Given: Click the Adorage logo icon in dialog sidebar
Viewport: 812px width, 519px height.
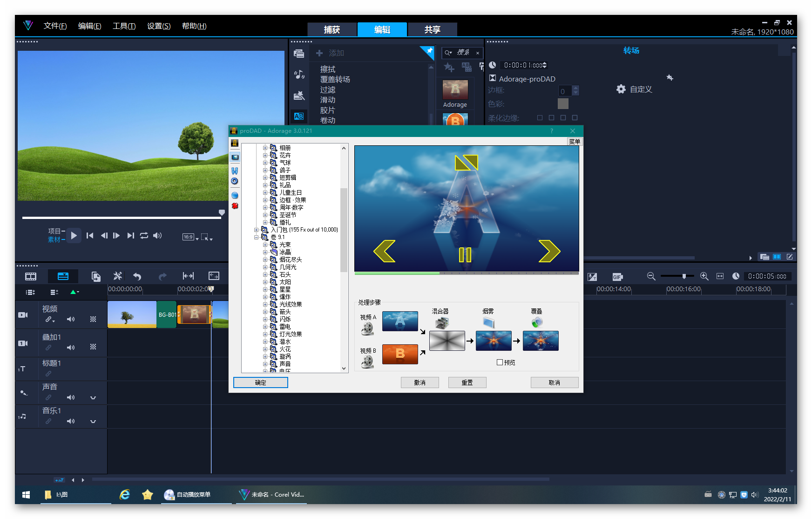Looking at the screenshot, I should (x=235, y=143).
